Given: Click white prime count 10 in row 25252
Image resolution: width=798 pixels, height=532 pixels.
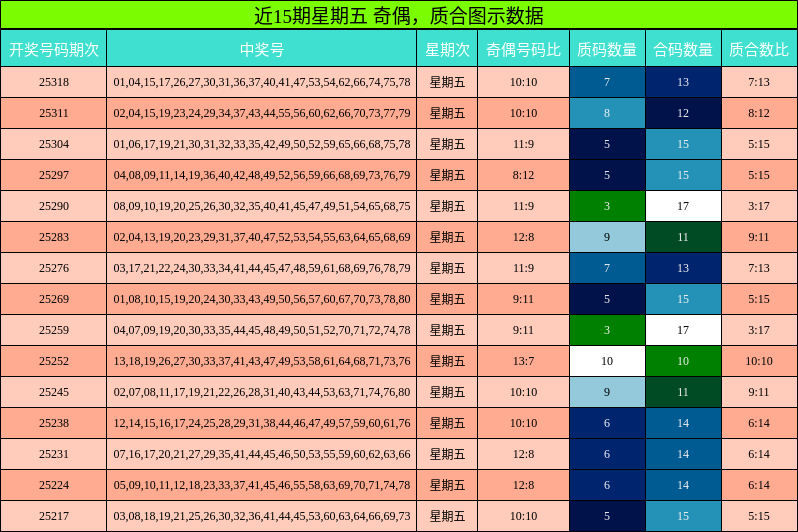Looking at the screenshot, I should pos(607,361).
